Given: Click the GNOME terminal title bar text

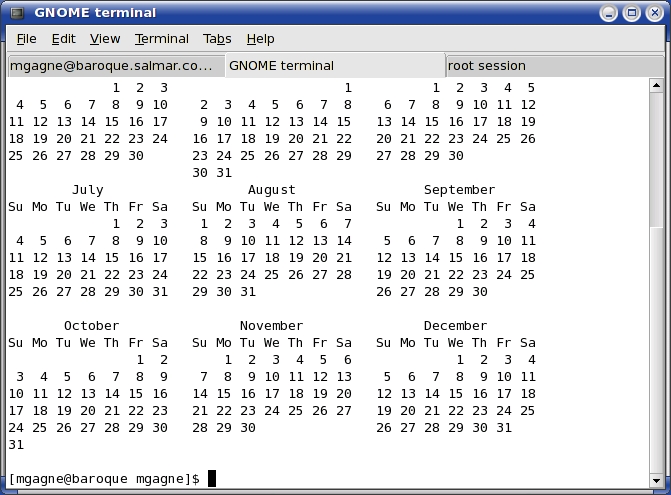Looking at the screenshot, I should [96, 13].
